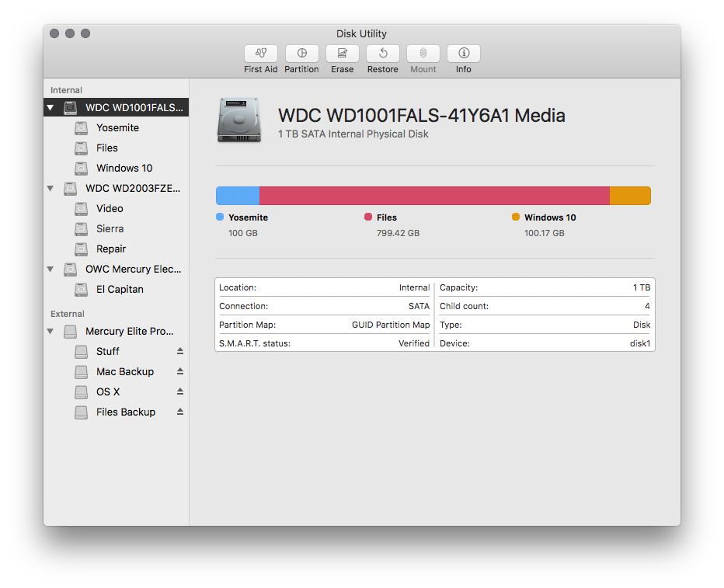Click the El Capitan volume icon
This screenshot has height=588, width=724.
(x=82, y=290)
